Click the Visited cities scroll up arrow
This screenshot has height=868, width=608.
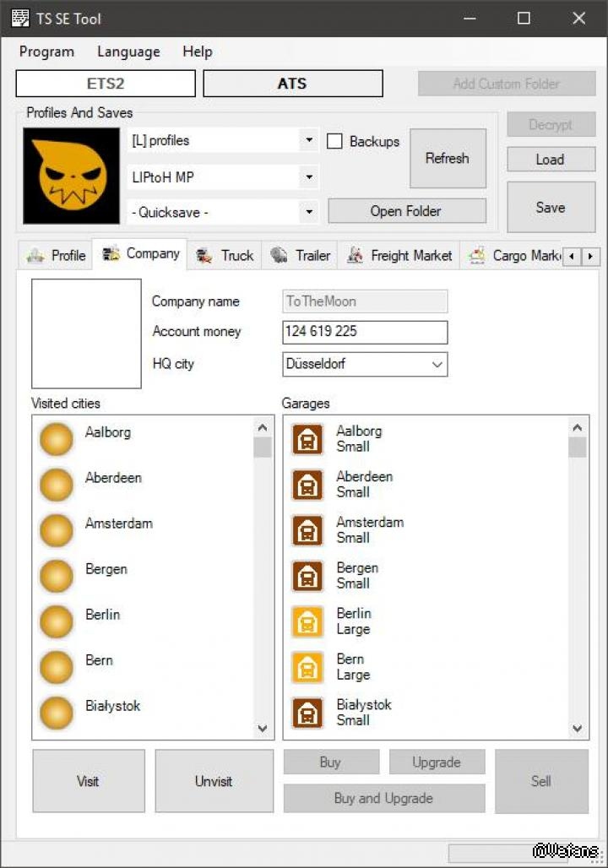point(263,427)
